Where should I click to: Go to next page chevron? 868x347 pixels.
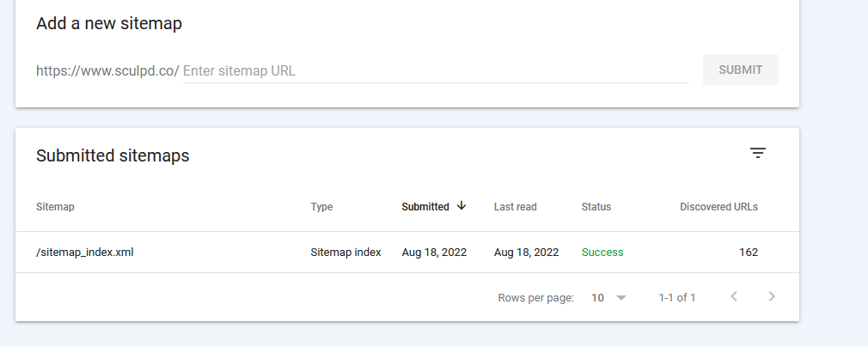(x=772, y=296)
